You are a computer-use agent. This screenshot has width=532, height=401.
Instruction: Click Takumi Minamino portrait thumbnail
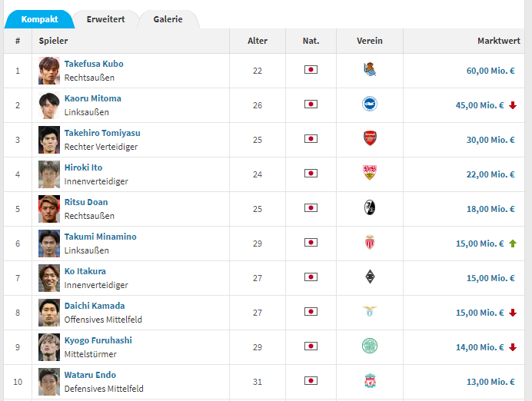[49, 244]
